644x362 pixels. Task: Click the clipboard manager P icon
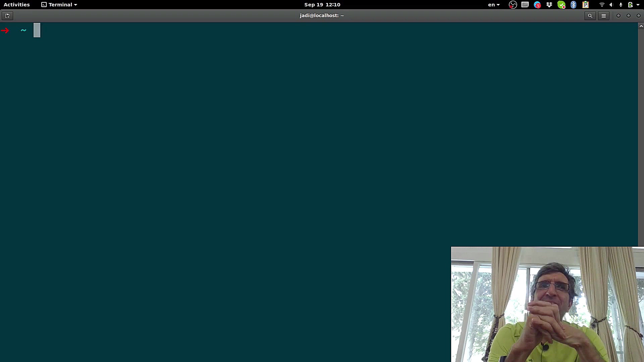[585, 5]
